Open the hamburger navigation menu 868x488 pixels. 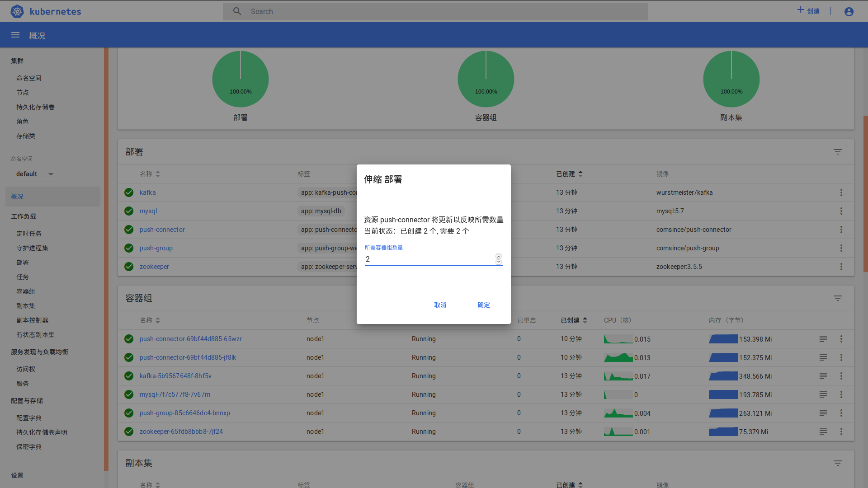(x=15, y=35)
